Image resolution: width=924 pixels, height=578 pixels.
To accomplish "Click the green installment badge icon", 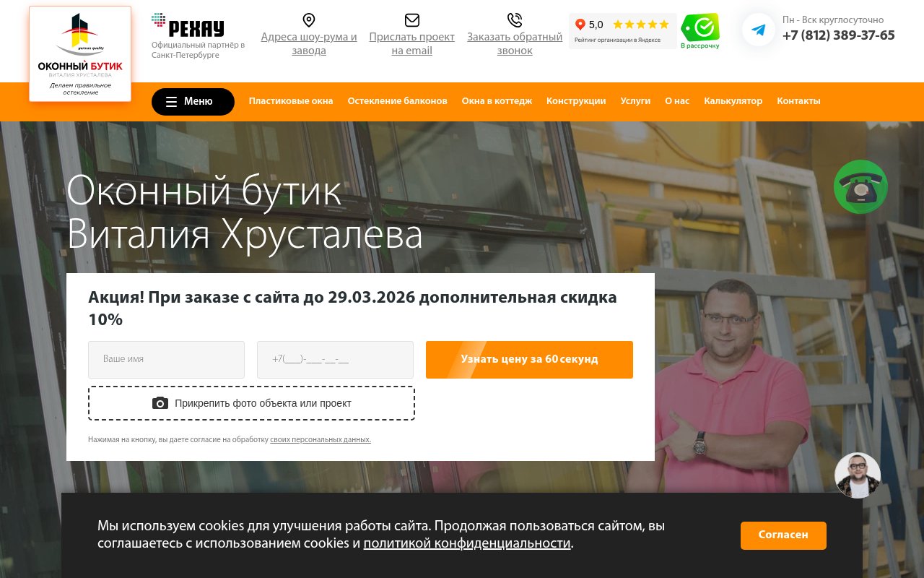I will point(700,30).
